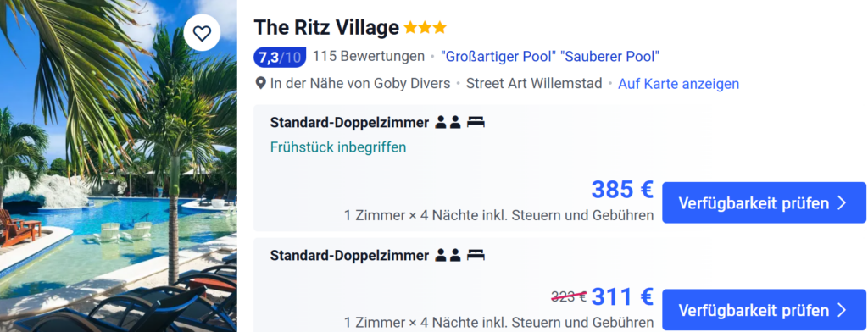
Task: Check availability for the 311 € room
Action: 764,309
